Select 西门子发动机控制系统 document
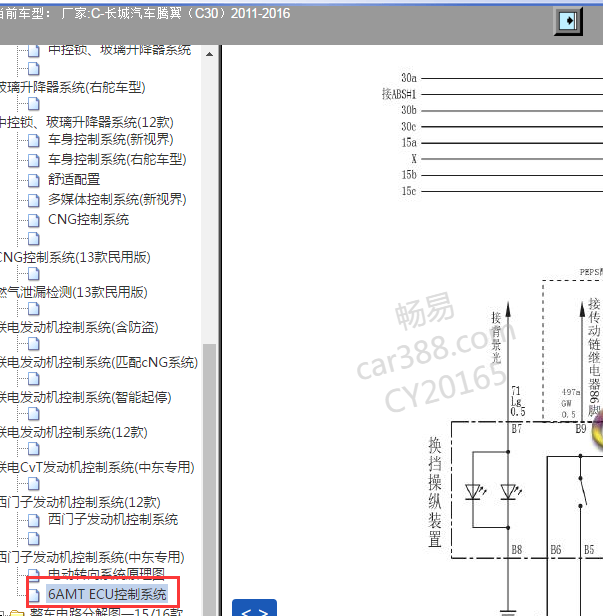This screenshot has height=616, width=603. tap(113, 520)
